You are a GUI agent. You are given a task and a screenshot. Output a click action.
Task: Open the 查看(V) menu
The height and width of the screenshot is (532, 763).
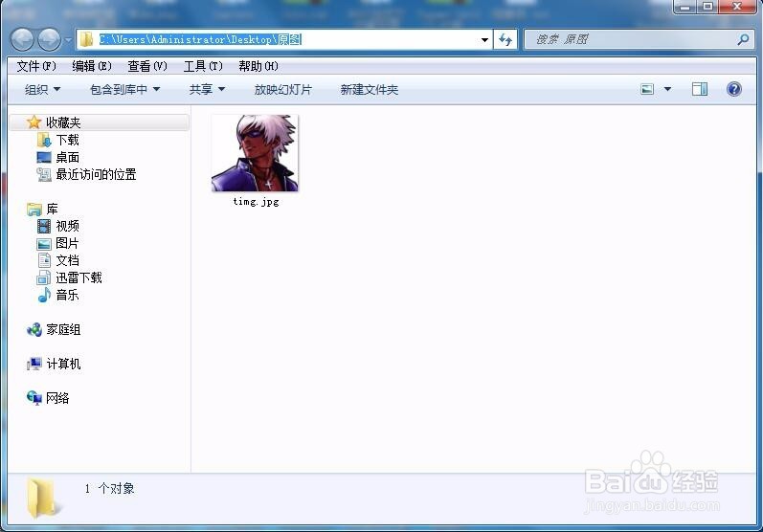147,66
